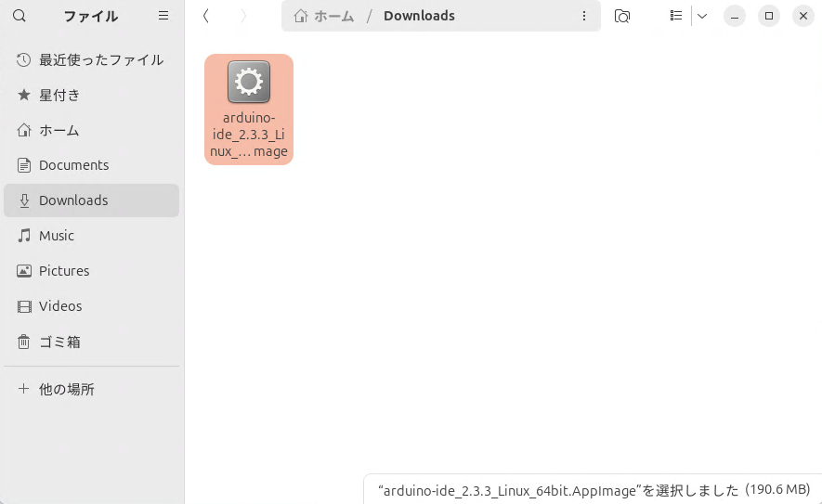Image resolution: width=822 pixels, height=504 pixels.
Task: Go back with the left arrow
Action: click(206, 16)
